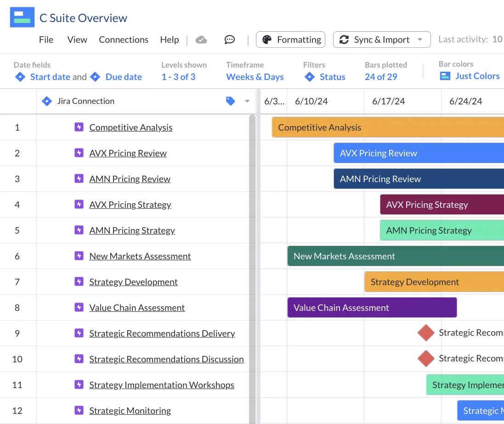The width and height of the screenshot is (504, 424).
Task: Expand the Jira Connection column header dropdown arrow
Action: pos(247,101)
